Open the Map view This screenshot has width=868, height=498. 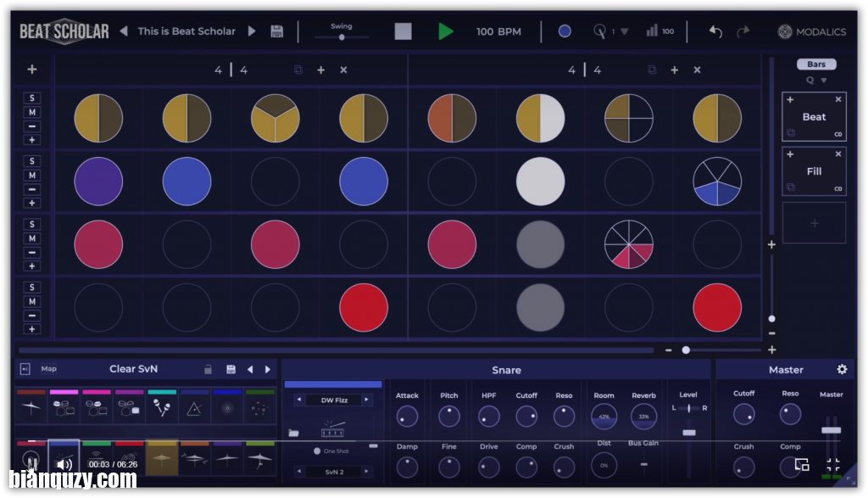(48, 369)
